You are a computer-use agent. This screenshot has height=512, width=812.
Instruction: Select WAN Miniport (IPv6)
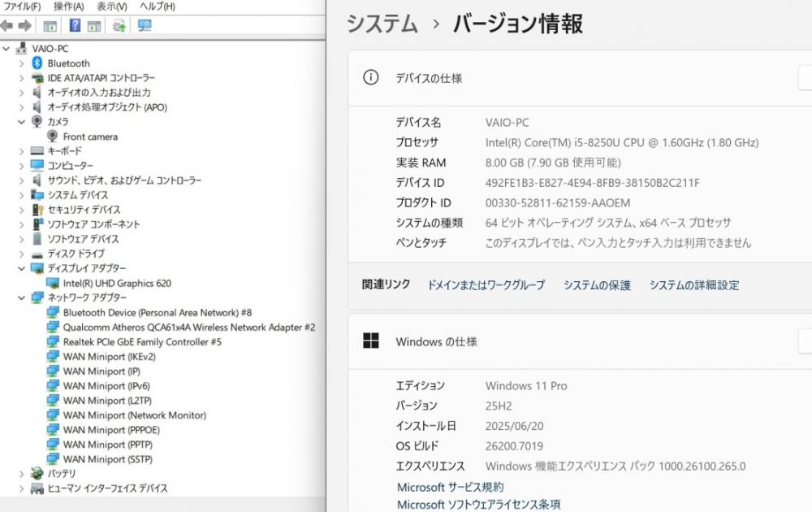pyautogui.click(x=106, y=386)
